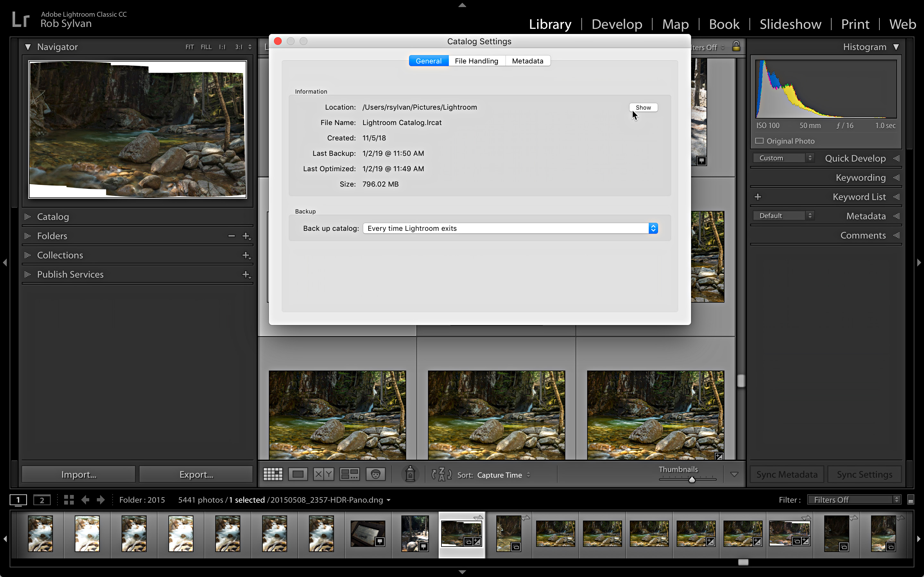Toggle the Original Photo checkbox

click(759, 141)
